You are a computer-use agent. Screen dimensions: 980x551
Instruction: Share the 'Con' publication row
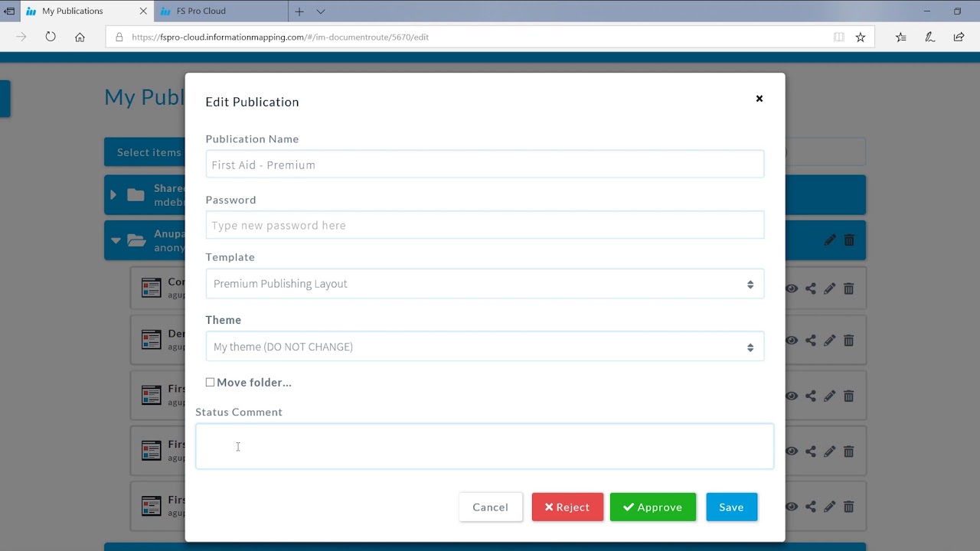(811, 289)
